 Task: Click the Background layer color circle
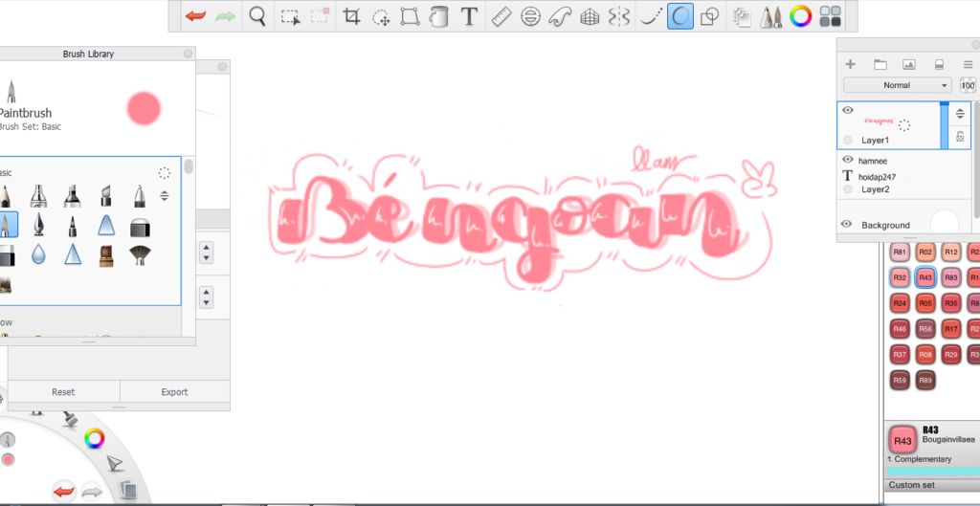click(x=944, y=222)
